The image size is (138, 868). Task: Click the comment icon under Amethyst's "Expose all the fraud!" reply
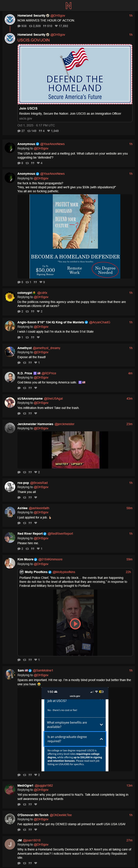[19, 363]
